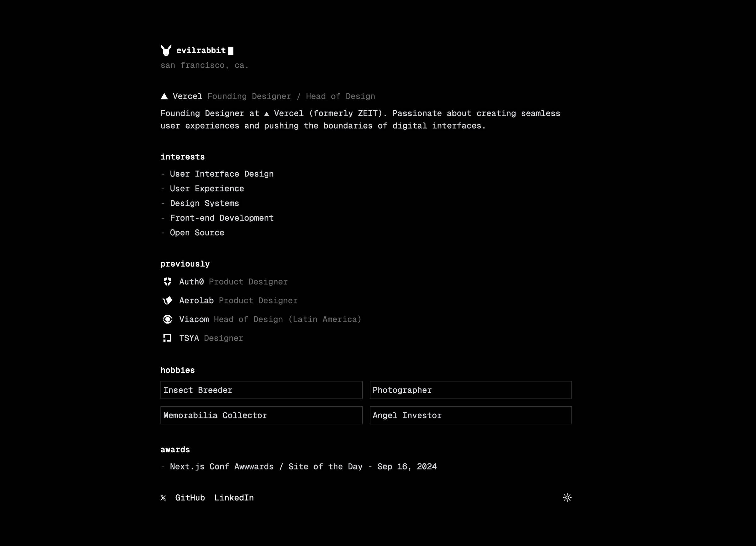Viewport: 756px width, 546px height.
Task: Click the 'previously' section heading
Action: [x=185, y=264]
